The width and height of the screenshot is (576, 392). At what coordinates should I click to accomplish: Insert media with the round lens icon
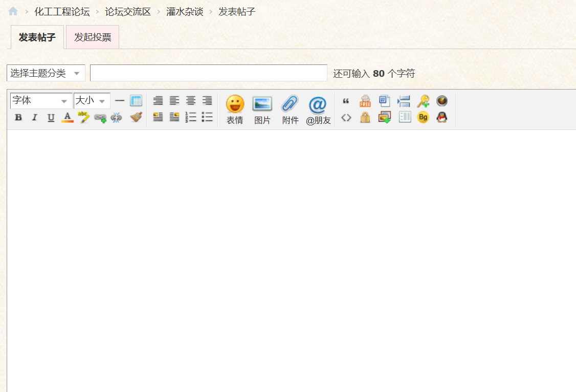tap(442, 101)
